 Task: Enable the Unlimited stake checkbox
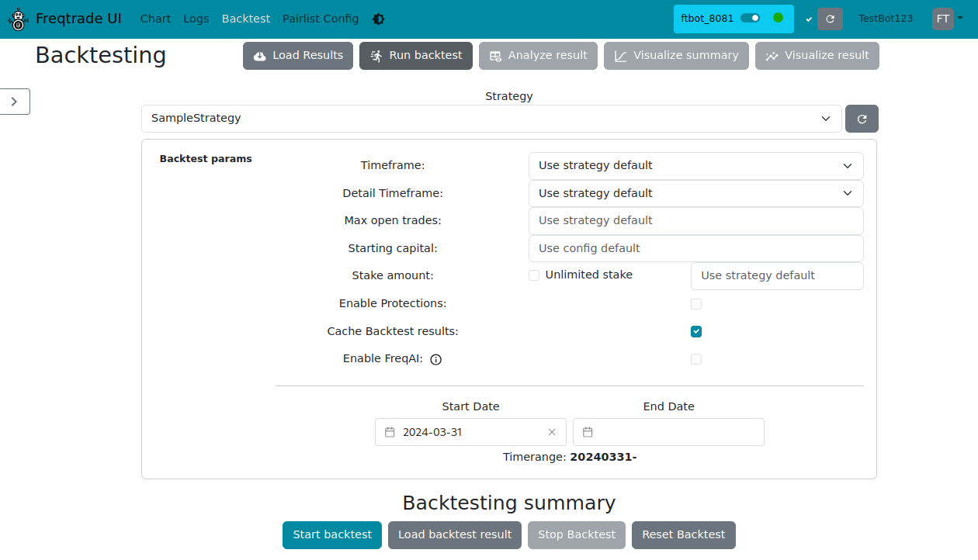click(534, 275)
